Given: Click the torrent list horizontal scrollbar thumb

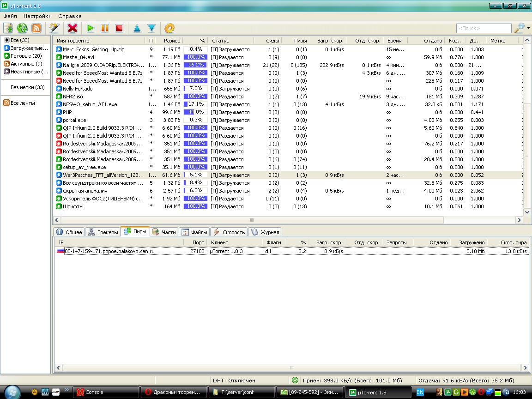Looking at the screenshot, I should click(x=252, y=220).
